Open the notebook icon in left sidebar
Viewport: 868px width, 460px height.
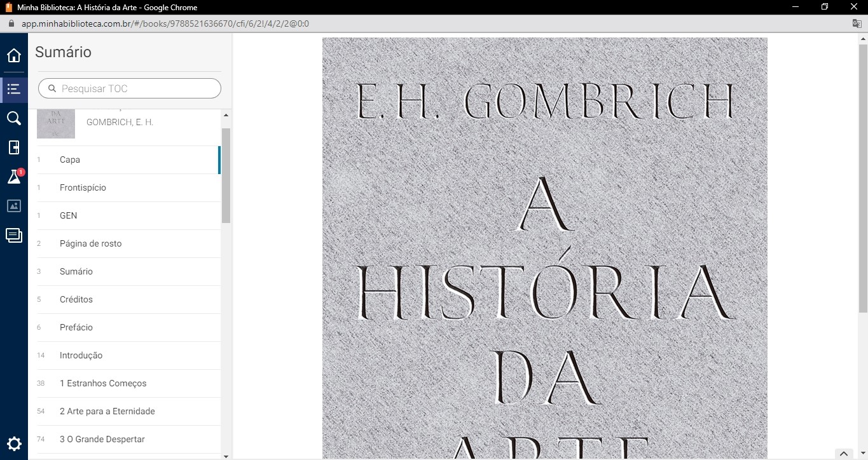14,147
